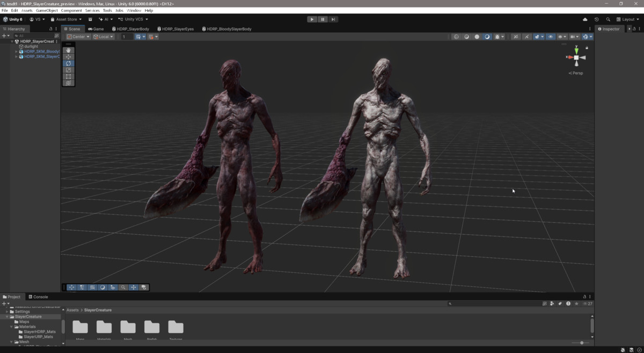
Task: Click the global search magnifier icon
Action: (608, 19)
